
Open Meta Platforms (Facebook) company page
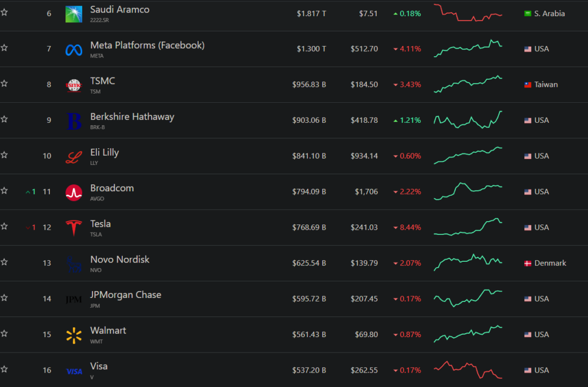(x=148, y=45)
